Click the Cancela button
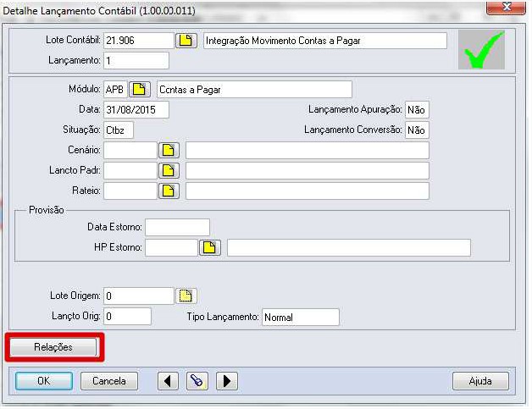The width and height of the screenshot is (532, 409). [x=109, y=381]
